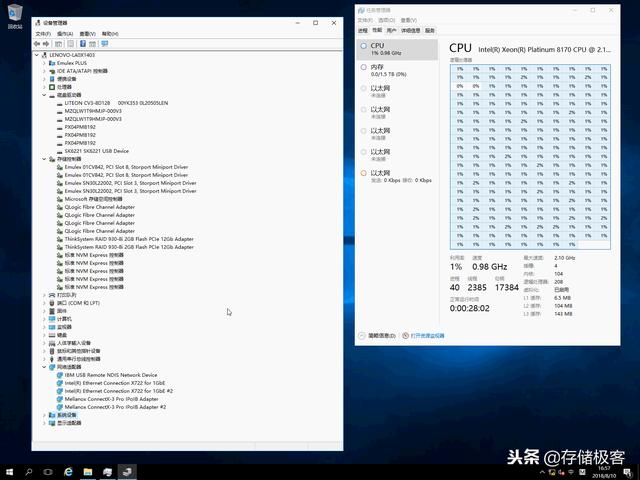Click the LENOVO computer root node icon
The width and height of the screenshot is (640, 480).
pyautogui.click(x=44, y=55)
